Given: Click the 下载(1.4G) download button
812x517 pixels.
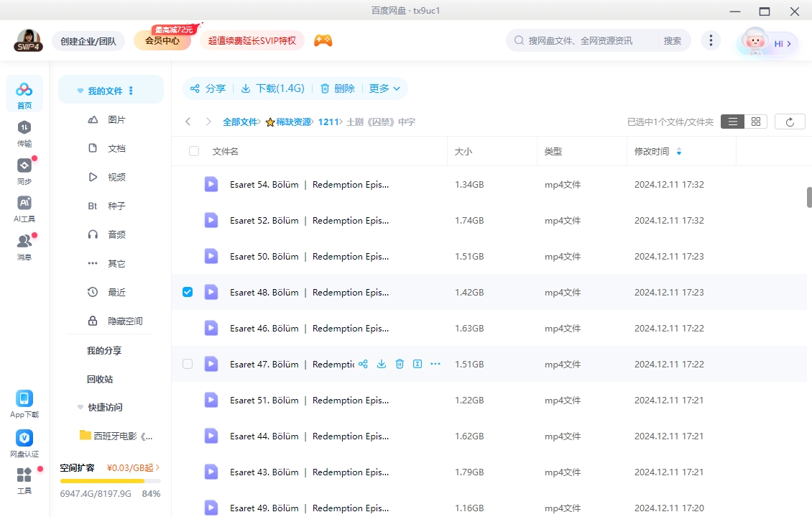Looking at the screenshot, I should pos(273,88).
